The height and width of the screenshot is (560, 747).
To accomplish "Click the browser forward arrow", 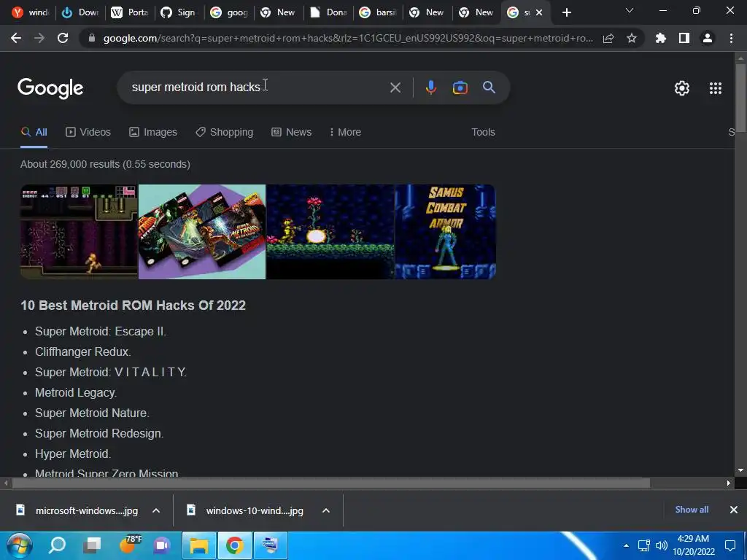I will (39, 38).
